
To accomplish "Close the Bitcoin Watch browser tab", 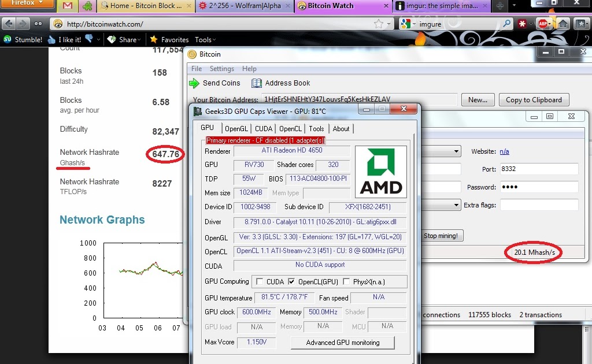I will point(386,6).
